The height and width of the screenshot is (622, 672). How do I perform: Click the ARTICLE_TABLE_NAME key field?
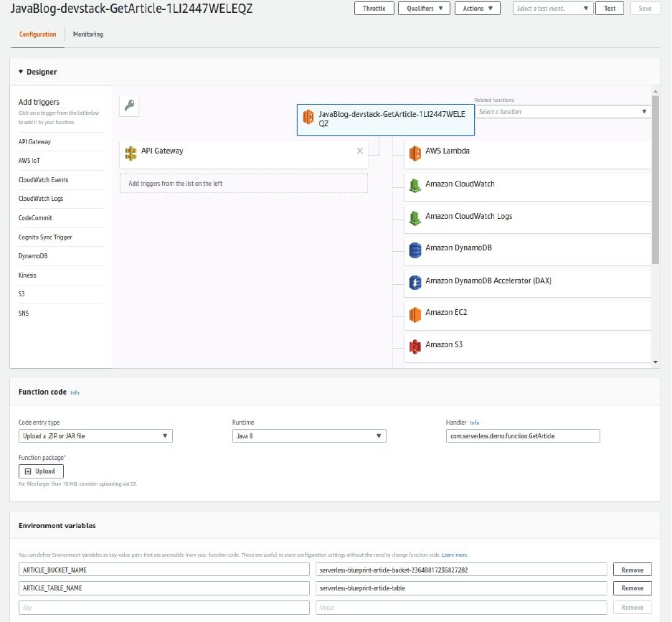[x=164, y=588]
